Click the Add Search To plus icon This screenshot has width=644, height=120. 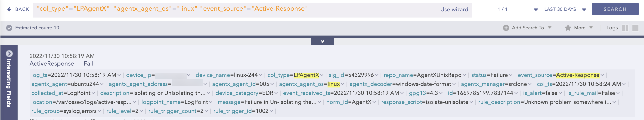pos(506,28)
